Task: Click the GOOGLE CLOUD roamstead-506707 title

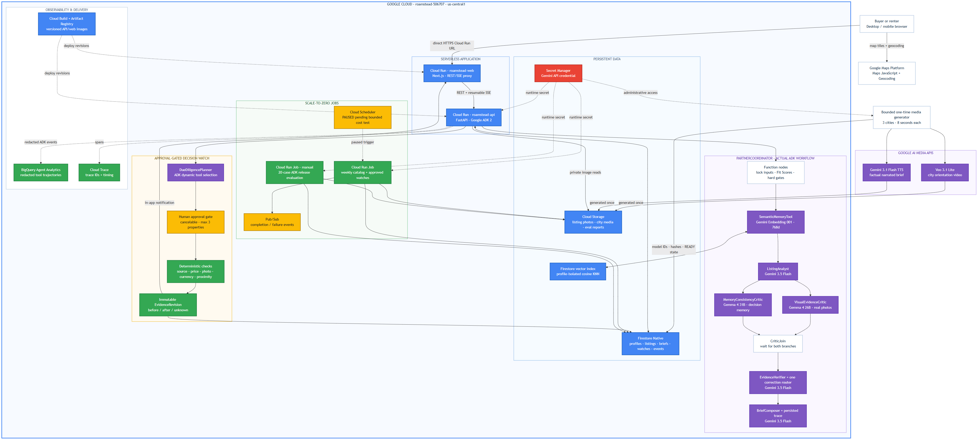Action: coord(426,4)
